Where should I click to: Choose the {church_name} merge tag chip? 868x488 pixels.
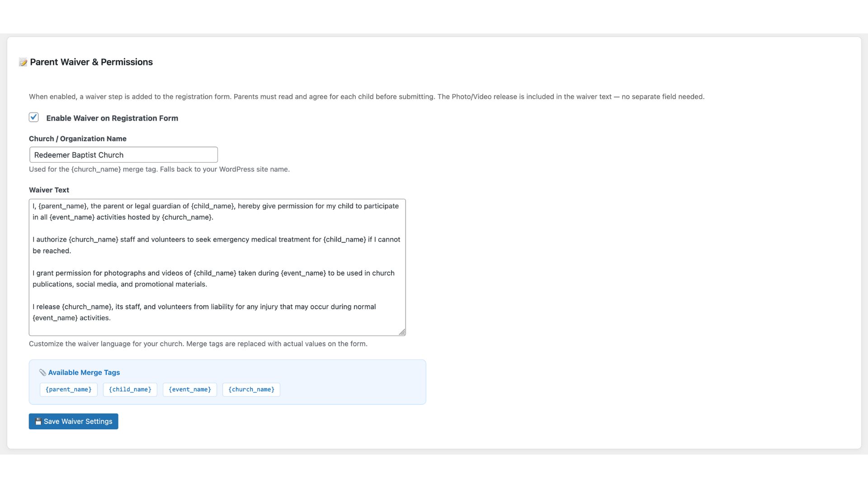tap(251, 389)
